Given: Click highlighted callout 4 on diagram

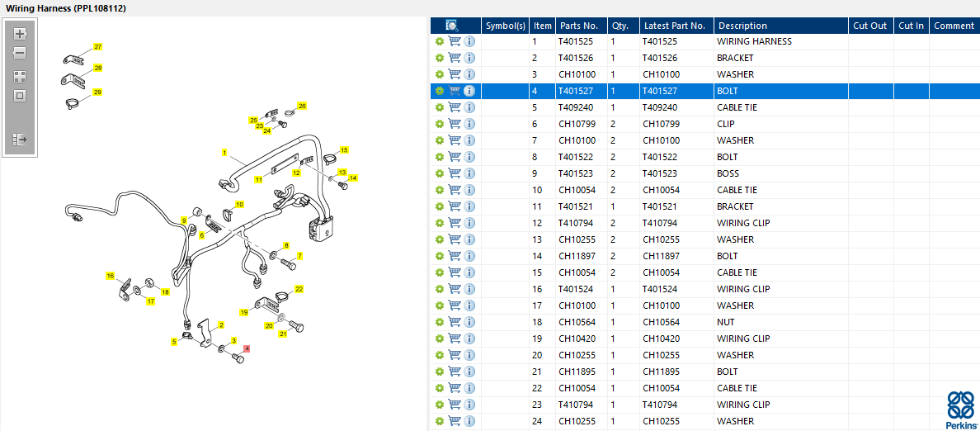Looking at the screenshot, I should (247, 348).
